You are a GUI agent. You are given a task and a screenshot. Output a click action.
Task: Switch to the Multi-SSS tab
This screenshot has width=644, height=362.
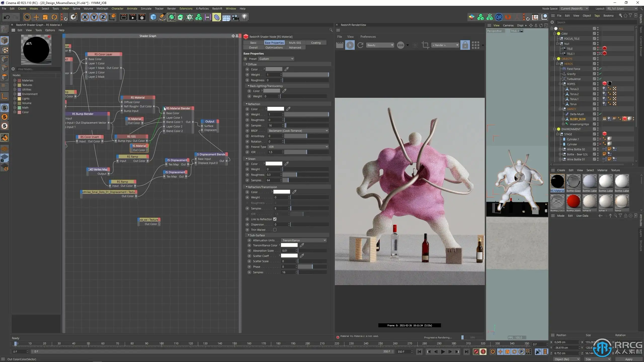click(295, 43)
